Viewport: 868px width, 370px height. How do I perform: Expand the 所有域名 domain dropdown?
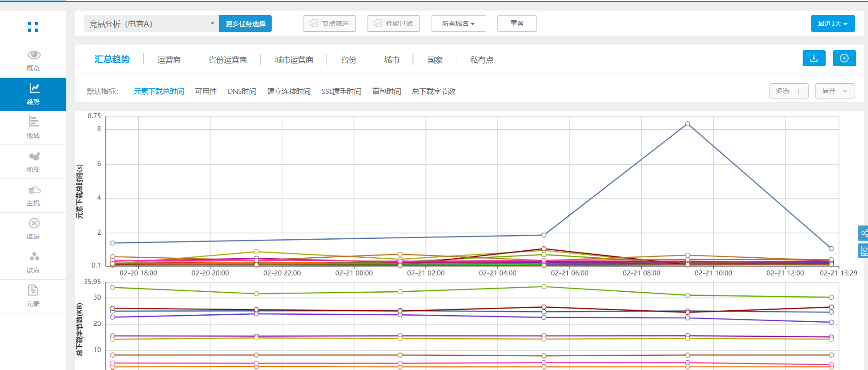pos(458,23)
